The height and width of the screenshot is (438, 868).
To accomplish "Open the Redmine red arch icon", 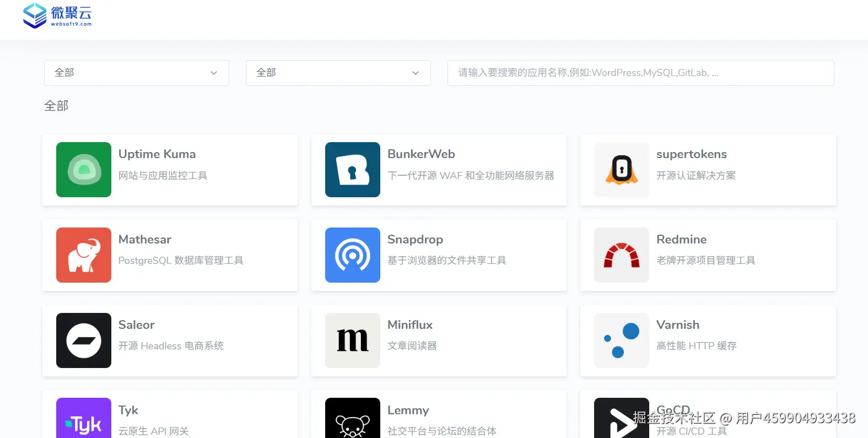I will tap(622, 255).
